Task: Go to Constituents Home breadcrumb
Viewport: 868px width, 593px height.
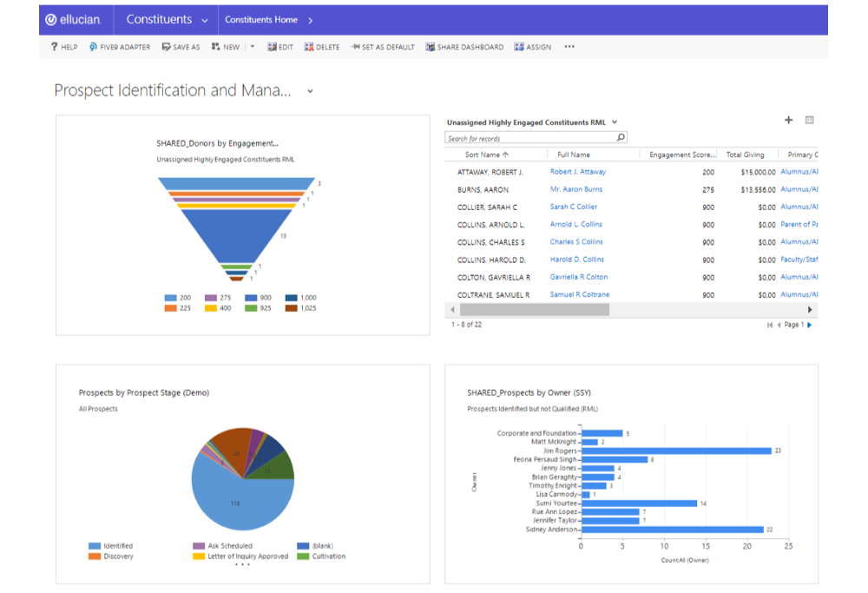Action: click(x=261, y=20)
